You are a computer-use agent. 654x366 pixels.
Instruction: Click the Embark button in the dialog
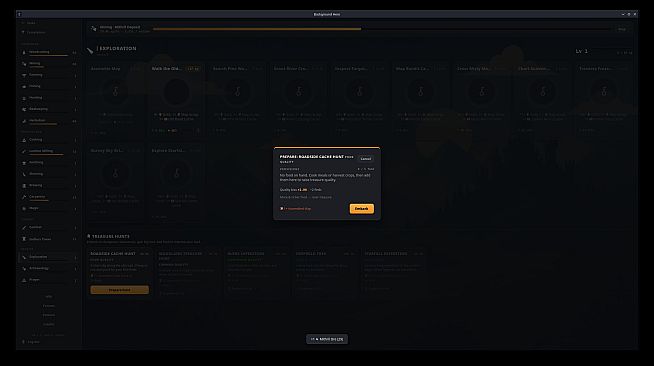[362, 208]
